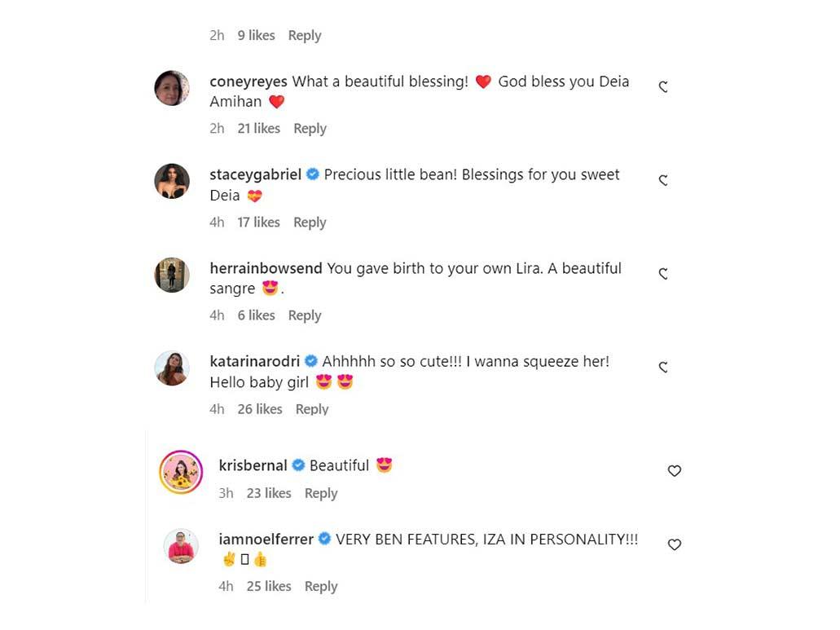The width and height of the screenshot is (840, 630).
Task: Click the verified badge beside iamnoelferrer
Action: pos(323,539)
